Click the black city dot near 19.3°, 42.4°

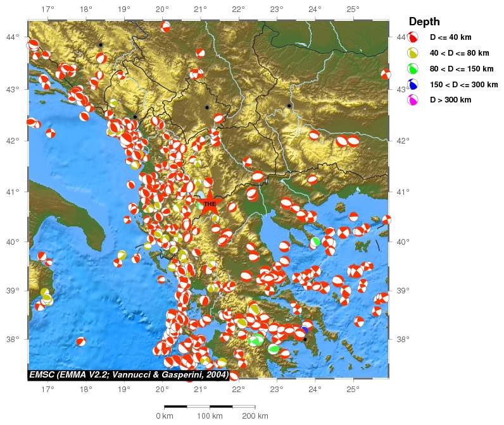[135, 117]
